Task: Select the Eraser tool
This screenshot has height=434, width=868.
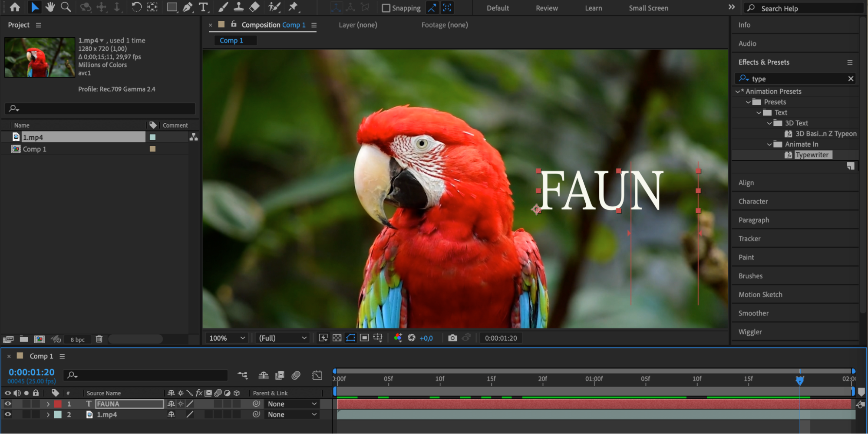Action: 254,7
